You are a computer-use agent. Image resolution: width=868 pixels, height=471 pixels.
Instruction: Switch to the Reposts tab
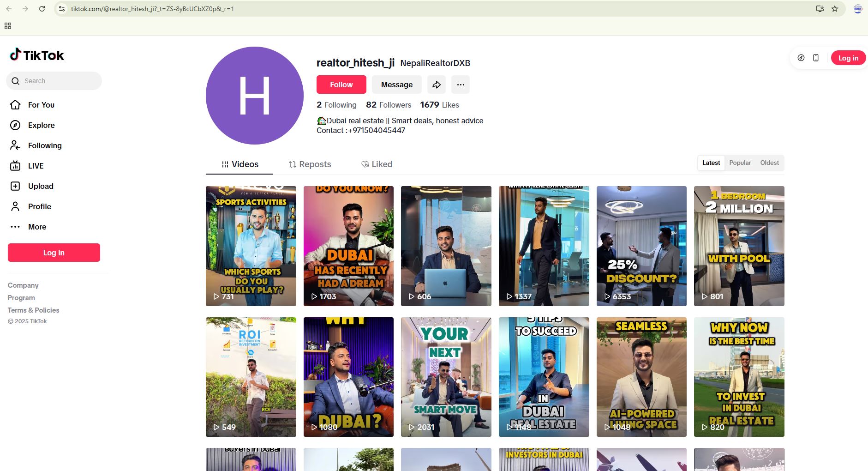click(x=310, y=164)
